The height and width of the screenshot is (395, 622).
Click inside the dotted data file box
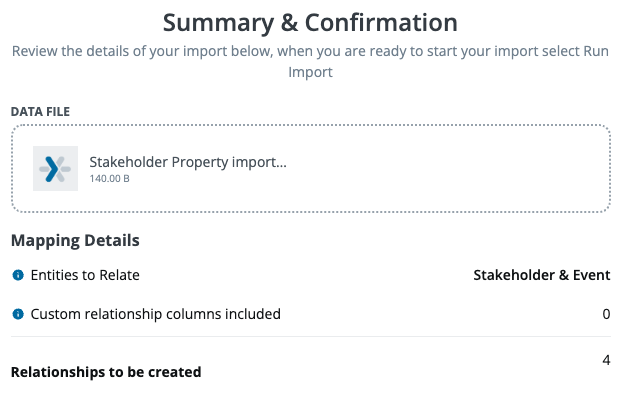[311, 169]
